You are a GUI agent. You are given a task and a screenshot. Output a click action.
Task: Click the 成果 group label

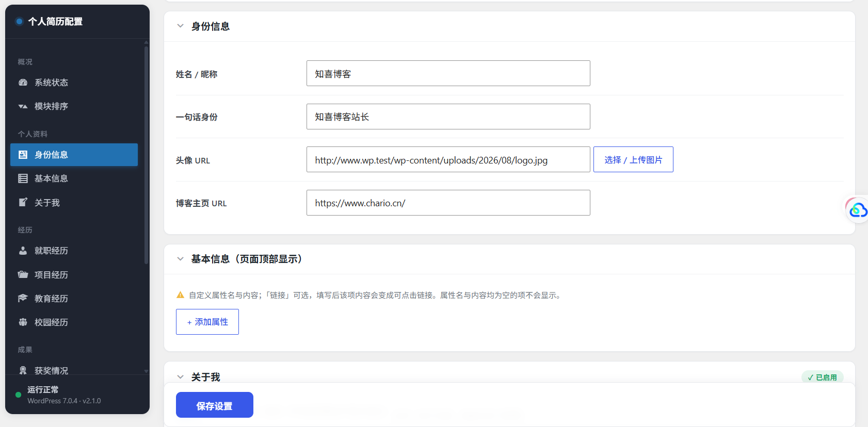point(25,350)
